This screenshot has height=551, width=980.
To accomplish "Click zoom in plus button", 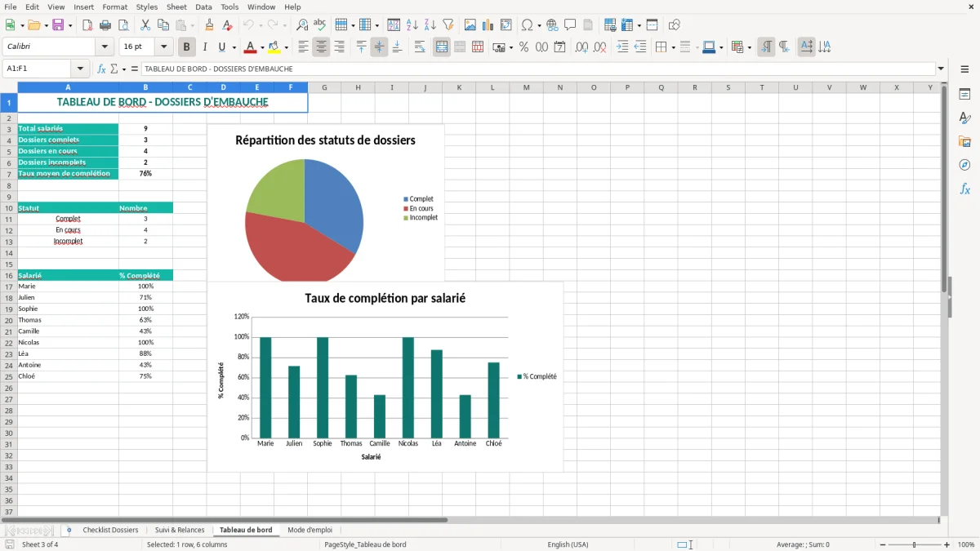I will tap(947, 544).
